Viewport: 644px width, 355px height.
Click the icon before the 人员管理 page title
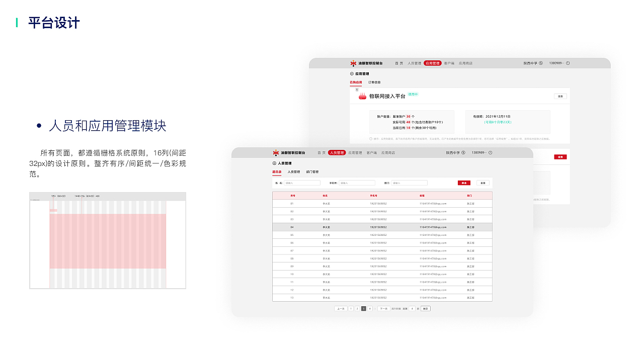(x=274, y=163)
